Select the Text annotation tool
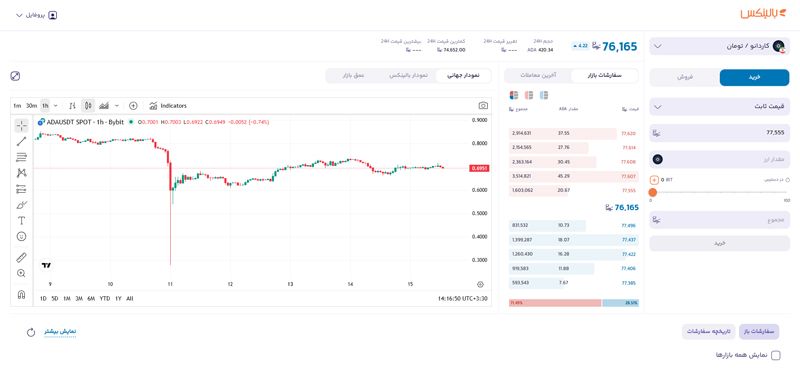This screenshot has width=800, height=379. (x=21, y=221)
